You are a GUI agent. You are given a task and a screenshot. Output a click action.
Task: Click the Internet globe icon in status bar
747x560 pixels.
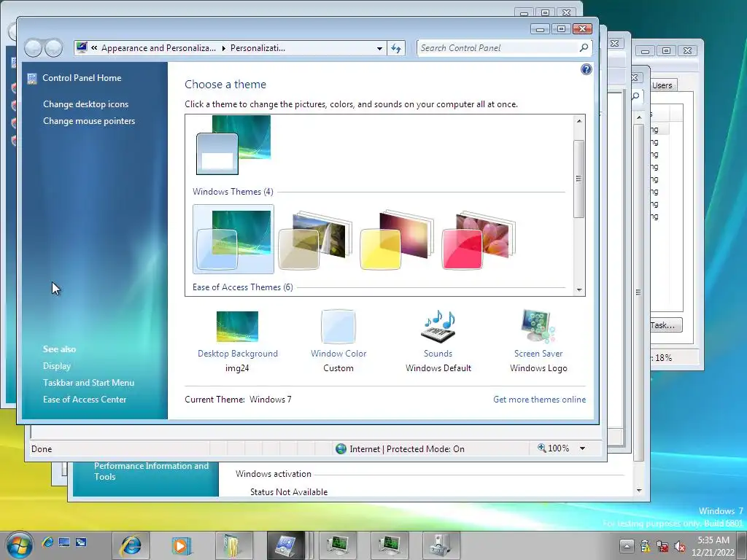[x=341, y=449]
